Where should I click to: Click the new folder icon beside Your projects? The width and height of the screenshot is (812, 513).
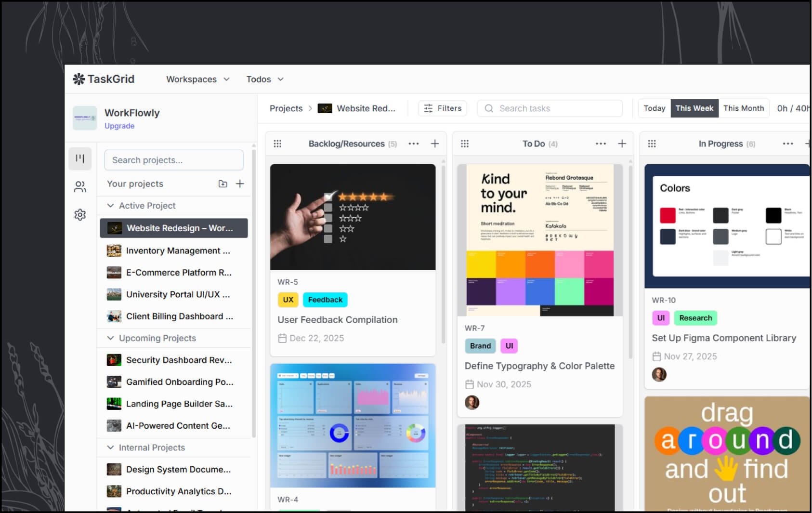tap(223, 184)
